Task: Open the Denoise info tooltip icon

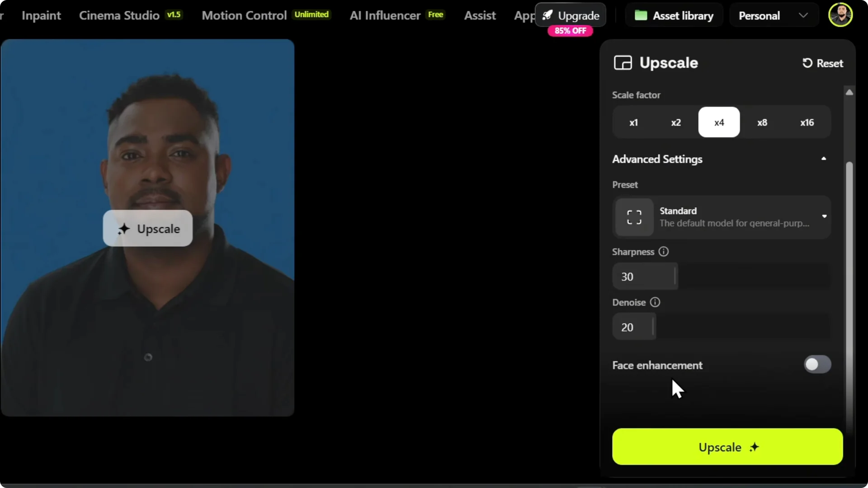Action: 656,302
